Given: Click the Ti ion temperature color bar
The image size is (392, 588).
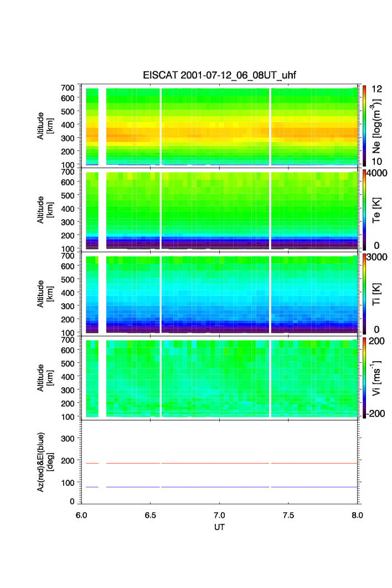Looking at the screenshot, I should pos(365,294).
